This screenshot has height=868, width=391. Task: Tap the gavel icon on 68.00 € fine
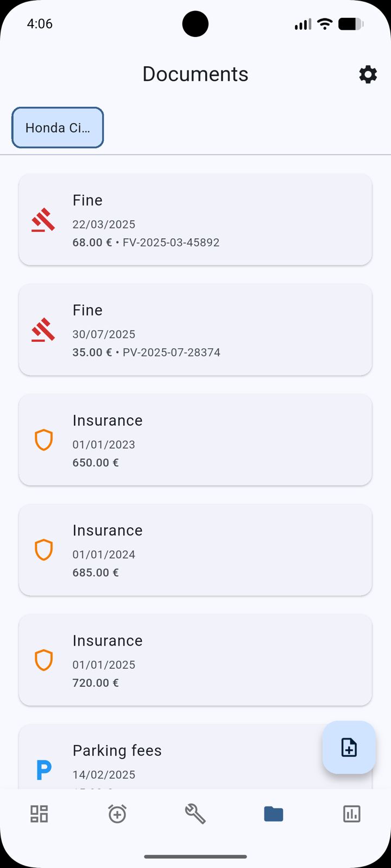[43, 220]
